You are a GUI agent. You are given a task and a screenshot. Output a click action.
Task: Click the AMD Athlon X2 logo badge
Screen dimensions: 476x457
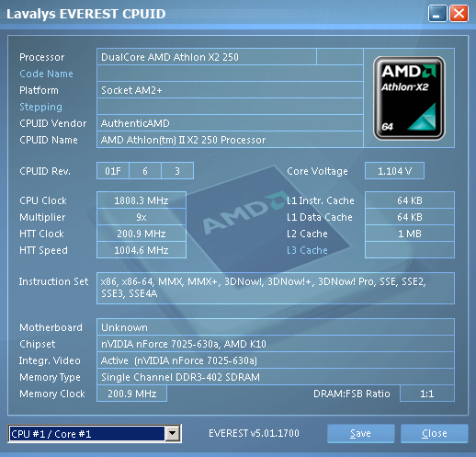click(409, 98)
